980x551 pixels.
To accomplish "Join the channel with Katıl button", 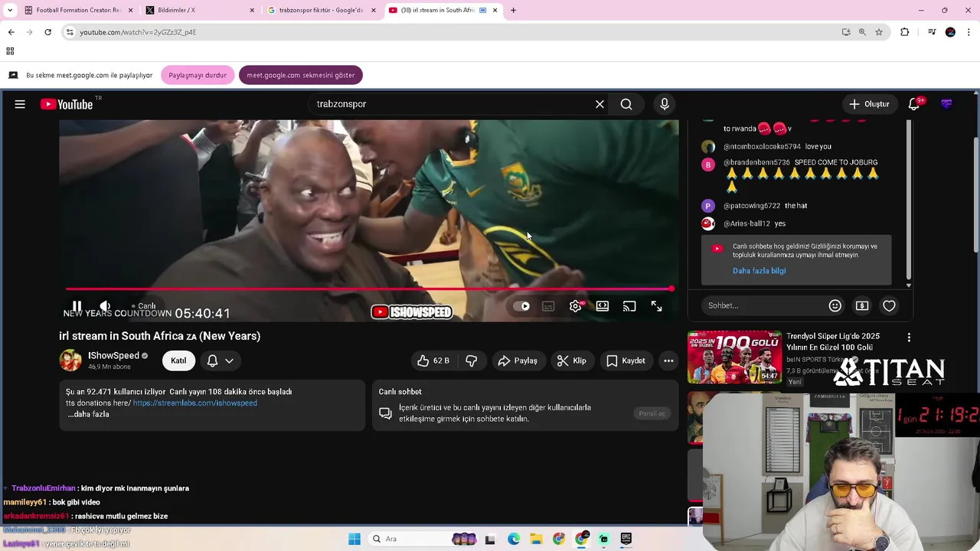I will [178, 360].
